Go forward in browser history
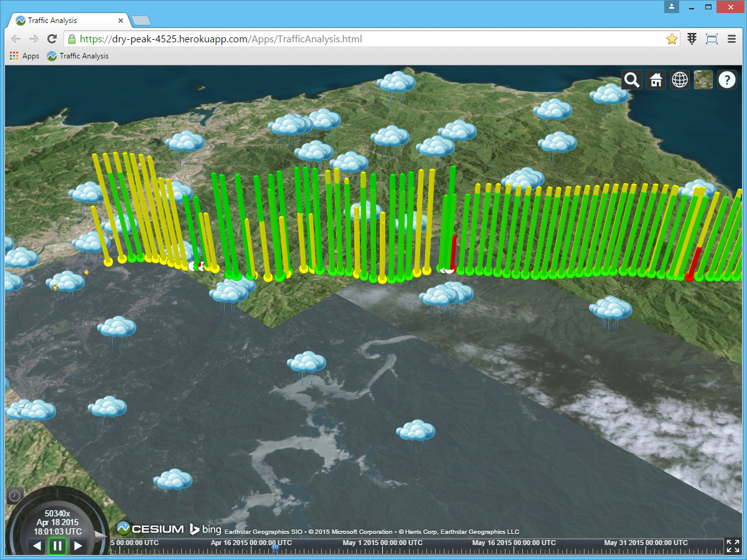This screenshot has width=747, height=560. (x=34, y=39)
